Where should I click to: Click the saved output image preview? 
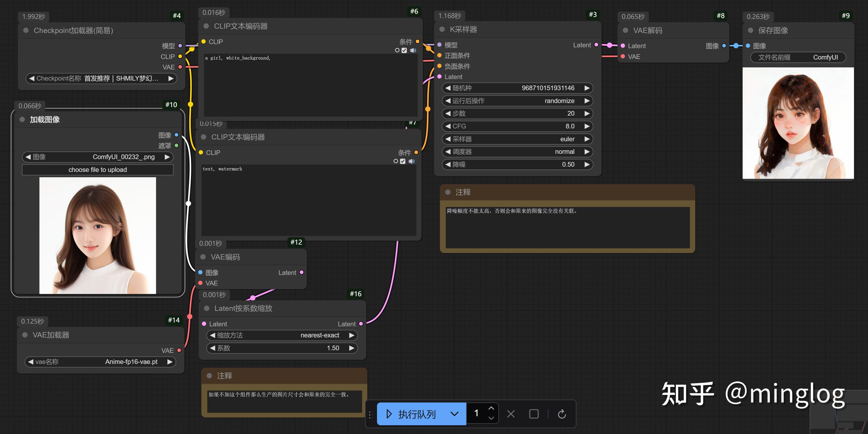coord(798,123)
